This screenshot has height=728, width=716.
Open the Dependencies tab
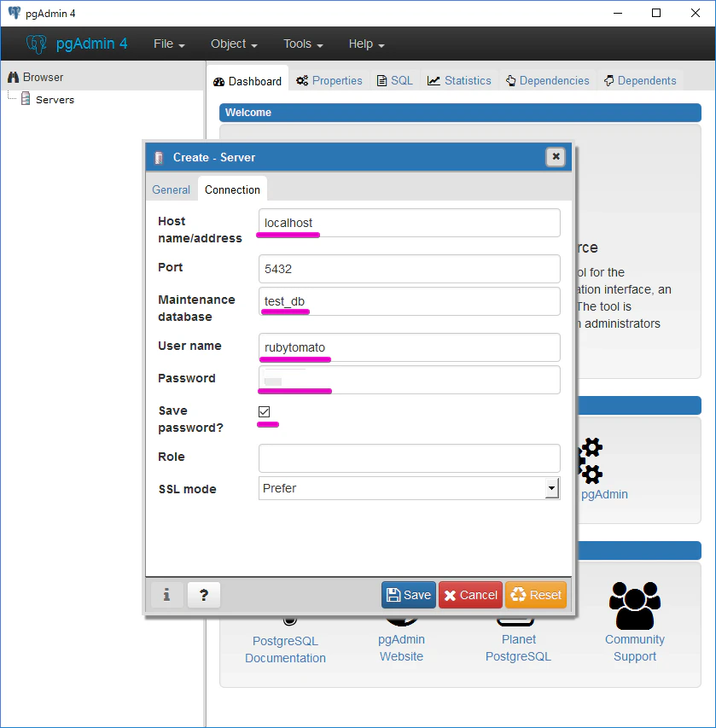click(x=547, y=81)
